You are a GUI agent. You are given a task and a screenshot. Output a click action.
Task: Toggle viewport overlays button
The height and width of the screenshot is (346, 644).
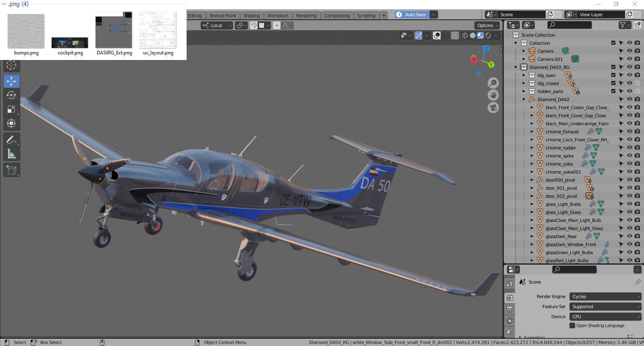pyautogui.click(x=436, y=35)
